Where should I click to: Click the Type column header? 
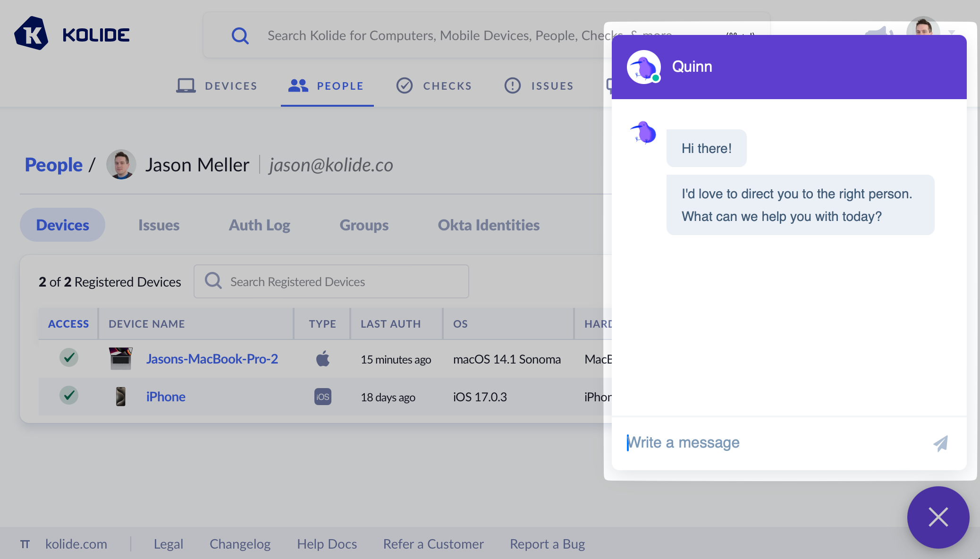coord(322,324)
